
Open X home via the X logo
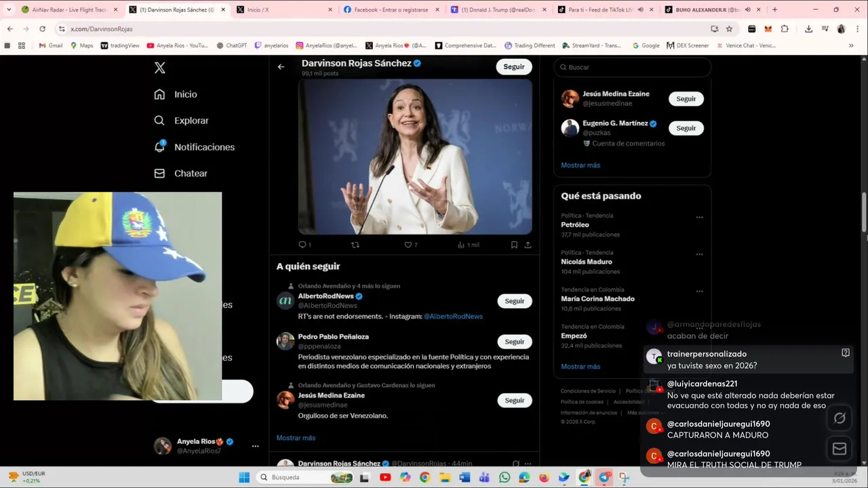159,68
